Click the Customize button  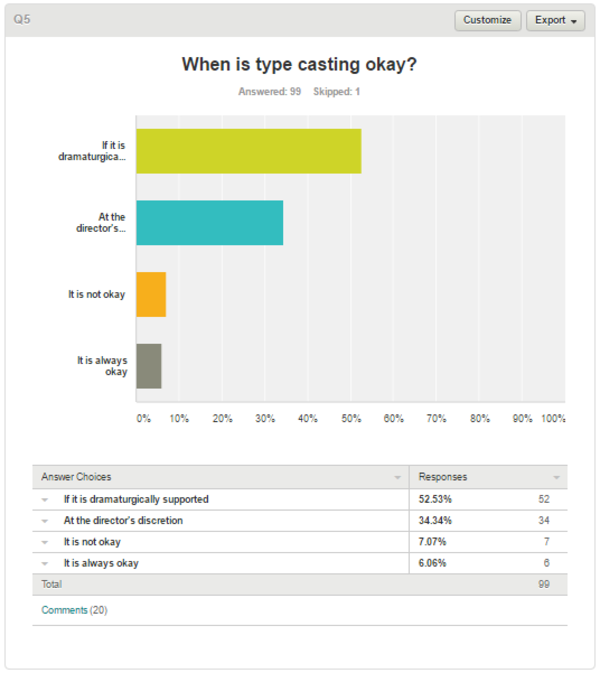click(x=488, y=20)
